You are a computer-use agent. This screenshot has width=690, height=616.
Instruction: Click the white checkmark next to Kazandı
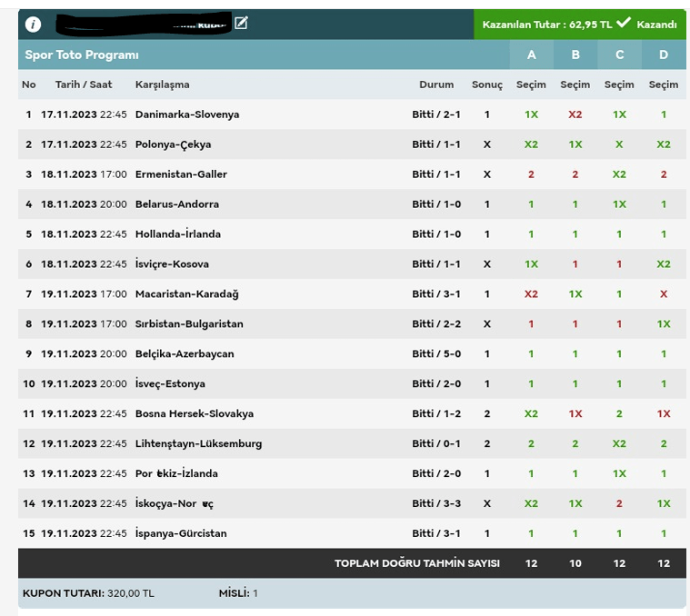click(624, 24)
